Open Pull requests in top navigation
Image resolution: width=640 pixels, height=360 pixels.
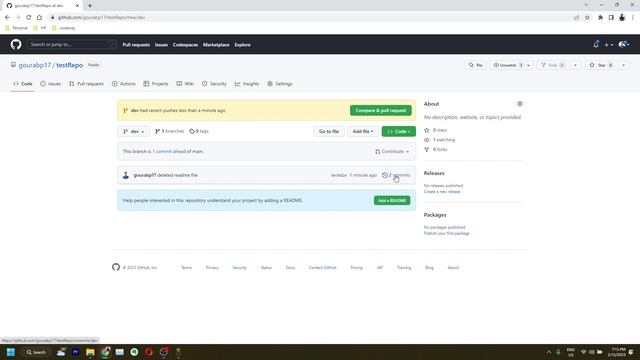pyautogui.click(x=136, y=45)
